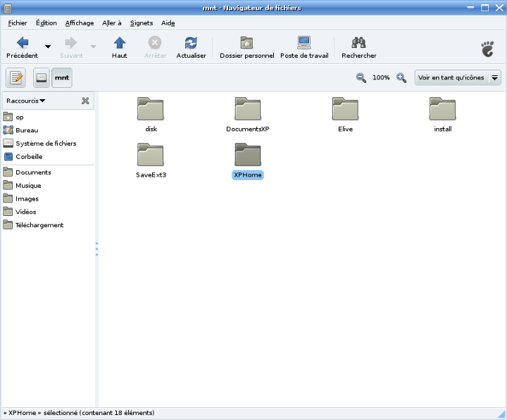The height and width of the screenshot is (420, 507).
Task: Select the Bureau shortcut
Action: click(48, 130)
